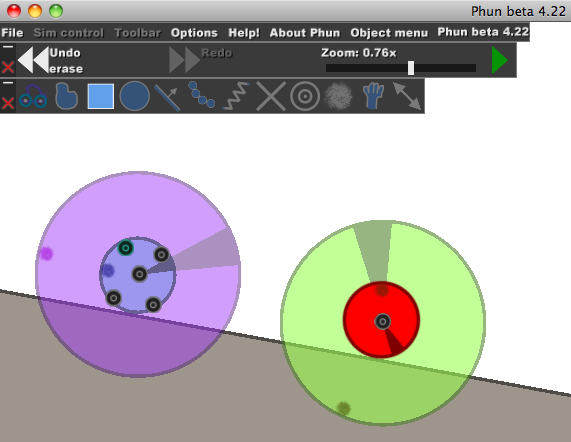Click Undo erase button
This screenshot has height=442, width=571.
pyautogui.click(x=50, y=60)
